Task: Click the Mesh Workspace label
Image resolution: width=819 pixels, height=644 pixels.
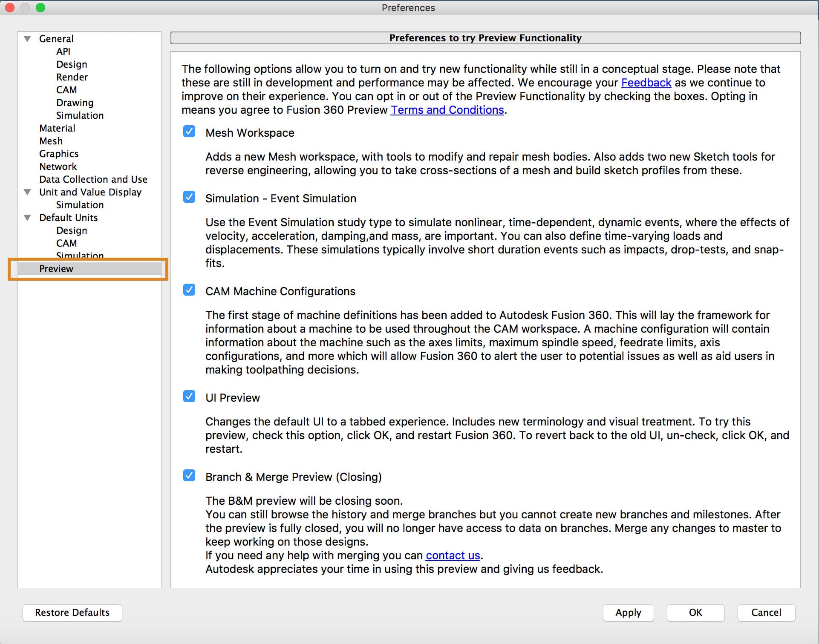Action: tap(250, 133)
